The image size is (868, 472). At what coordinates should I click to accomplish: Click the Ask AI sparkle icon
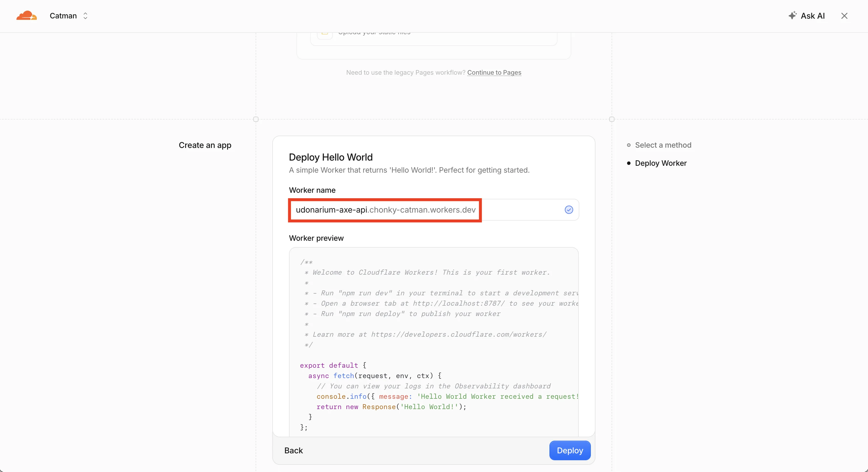[x=792, y=16]
